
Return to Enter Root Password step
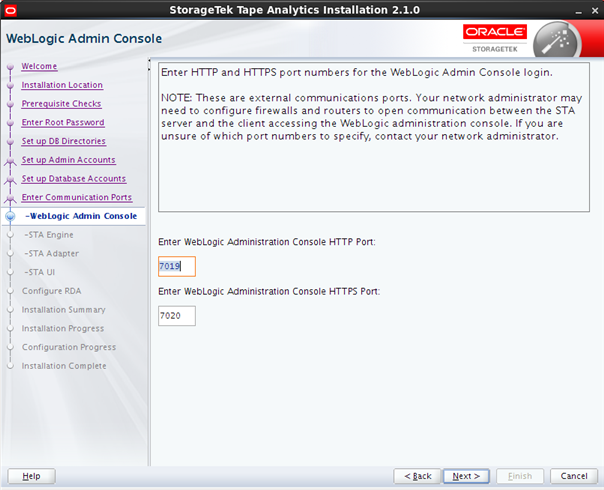tap(63, 122)
